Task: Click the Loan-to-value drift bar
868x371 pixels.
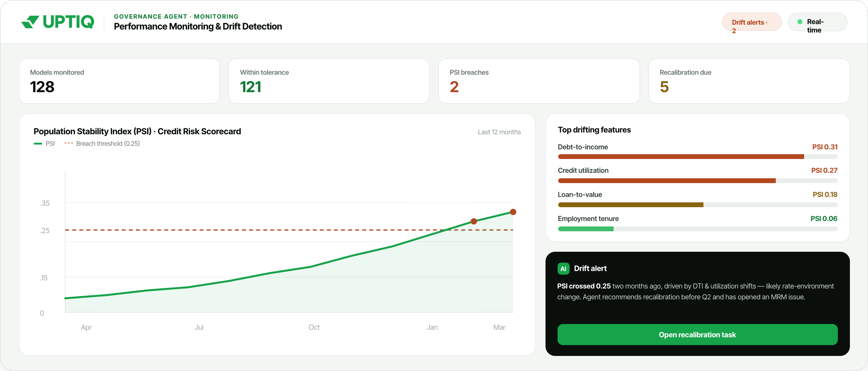Action: pos(697,205)
